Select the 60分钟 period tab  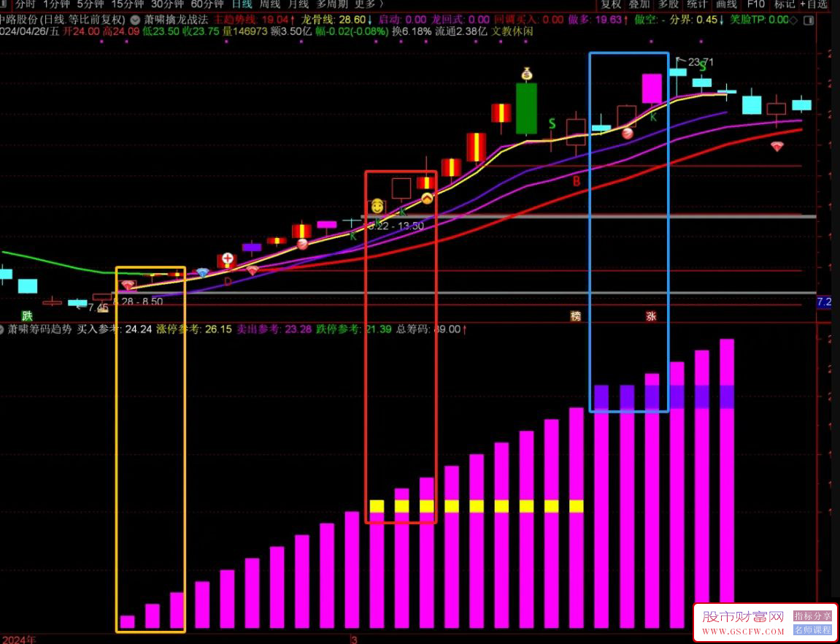[x=207, y=4]
